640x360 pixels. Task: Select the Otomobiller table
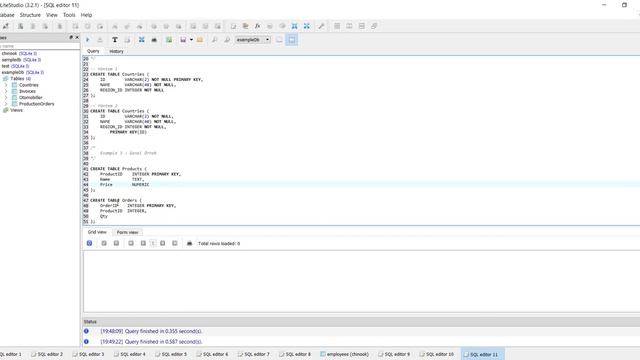(x=31, y=98)
